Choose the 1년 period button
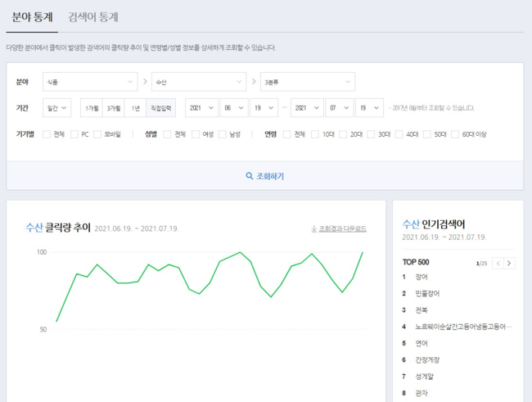The width and height of the screenshot is (532, 402). (x=135, y=107)
